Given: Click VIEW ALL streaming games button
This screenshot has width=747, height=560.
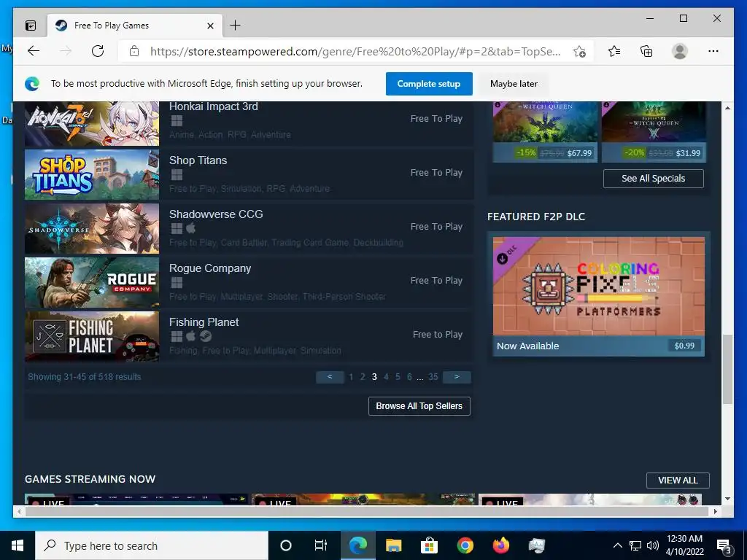Looking at the screenshot, I should pos(678,481).
